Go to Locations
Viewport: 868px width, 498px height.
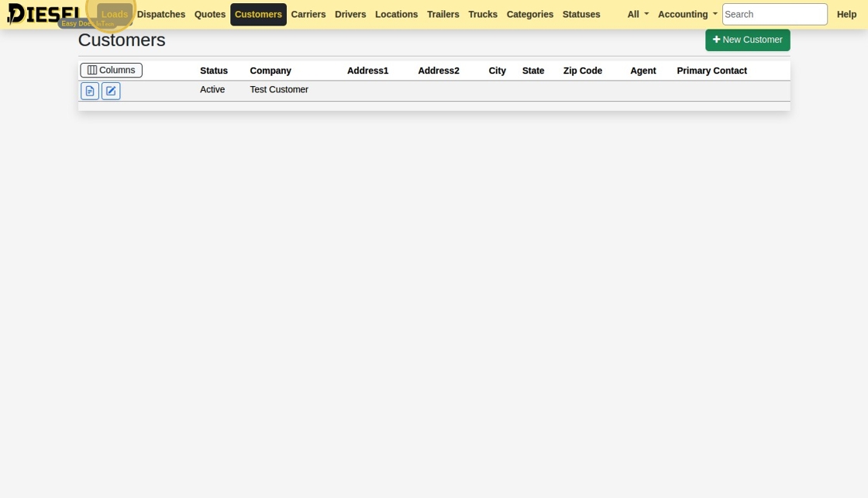coord(396,15)
